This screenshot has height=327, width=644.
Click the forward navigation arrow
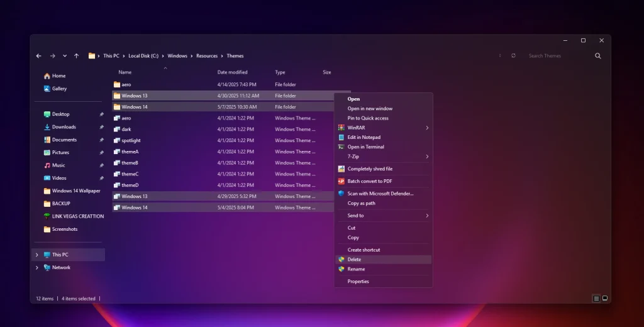53,56
